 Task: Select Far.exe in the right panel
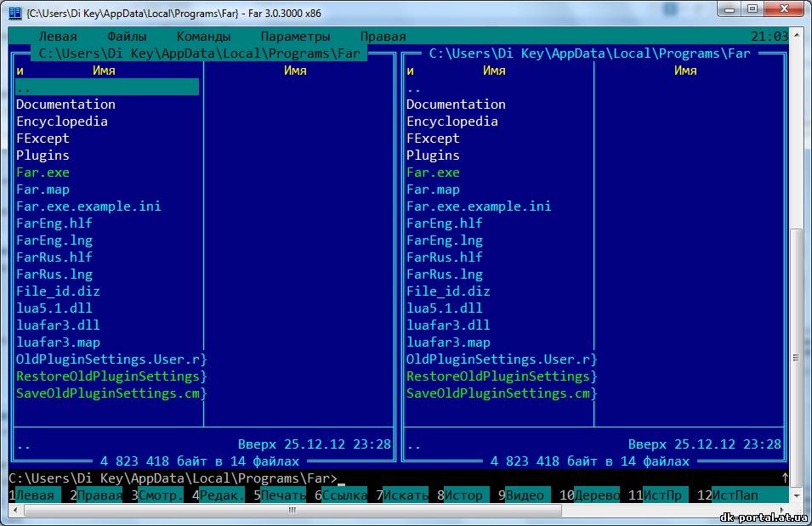[433, 173]
